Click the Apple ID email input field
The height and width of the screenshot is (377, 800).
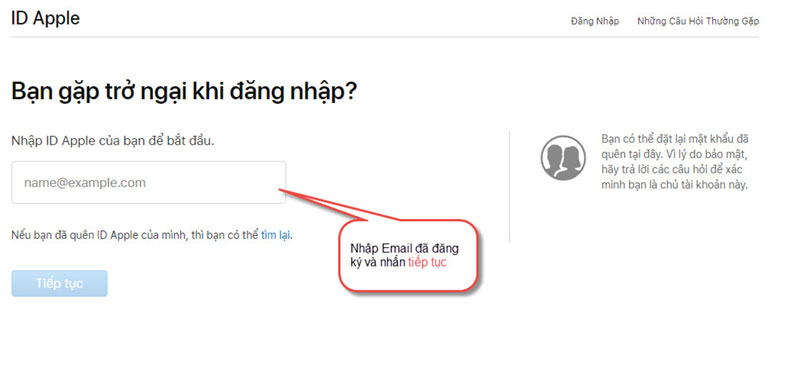tap(148, 183)
